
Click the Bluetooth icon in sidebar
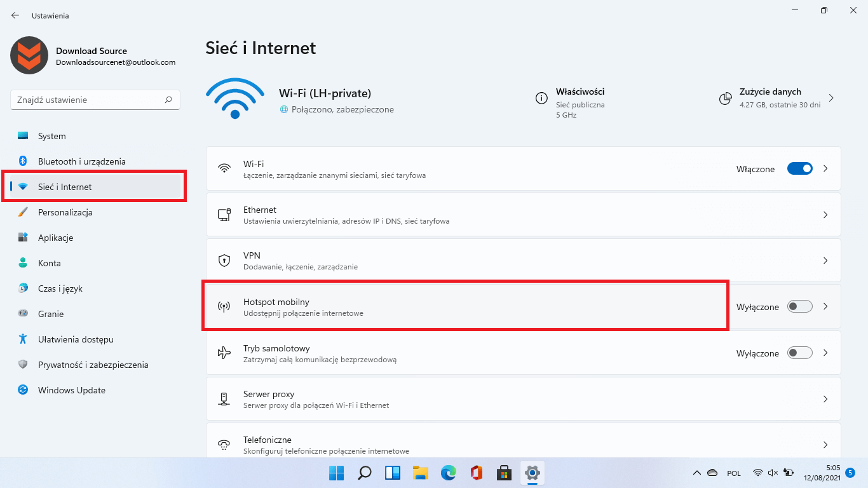23,161
